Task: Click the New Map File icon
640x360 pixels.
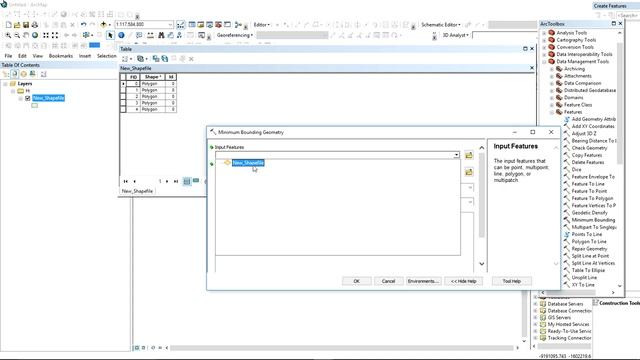Action: [8, 25]
